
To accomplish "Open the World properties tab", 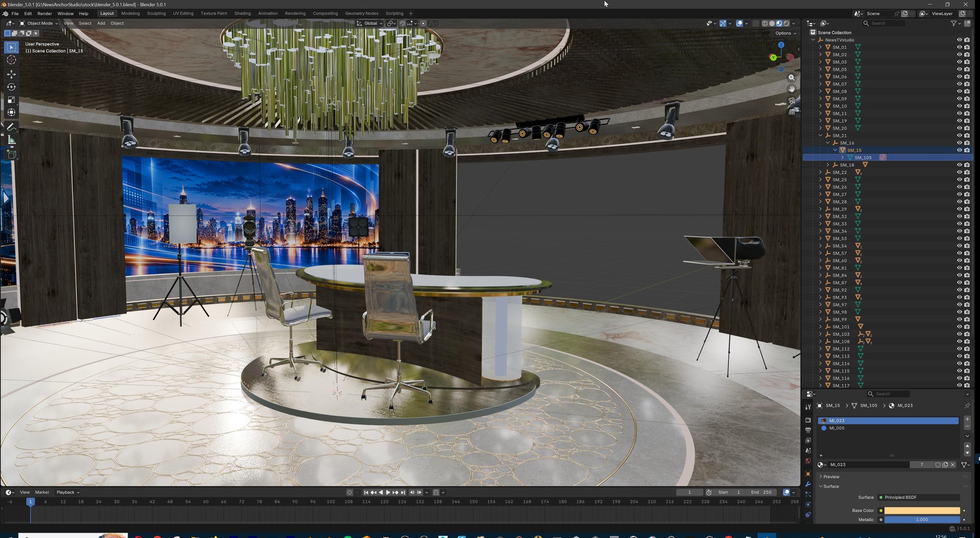I will [x=808, y=461].
